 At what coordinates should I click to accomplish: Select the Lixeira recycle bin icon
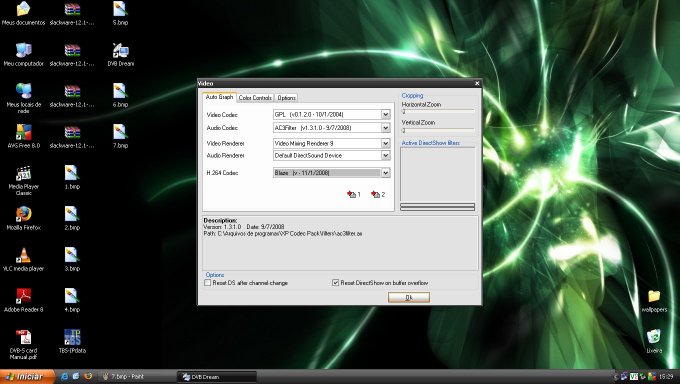654,341
